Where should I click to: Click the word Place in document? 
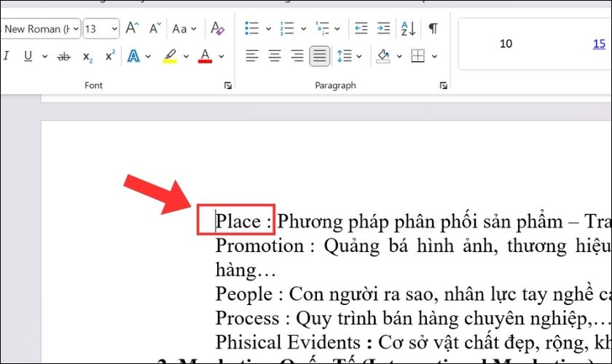click(x=238, y=221)
